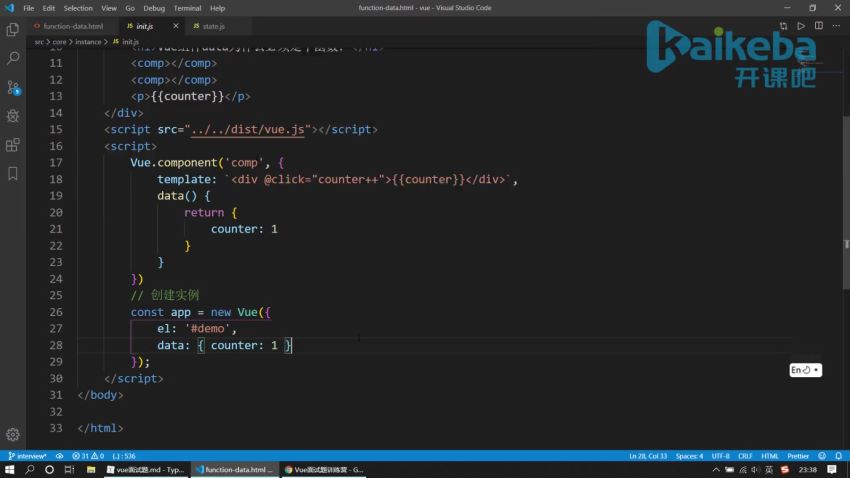Click the bracket pair count status item
Viewport: 850px width, 478px height.
point(124,456)
